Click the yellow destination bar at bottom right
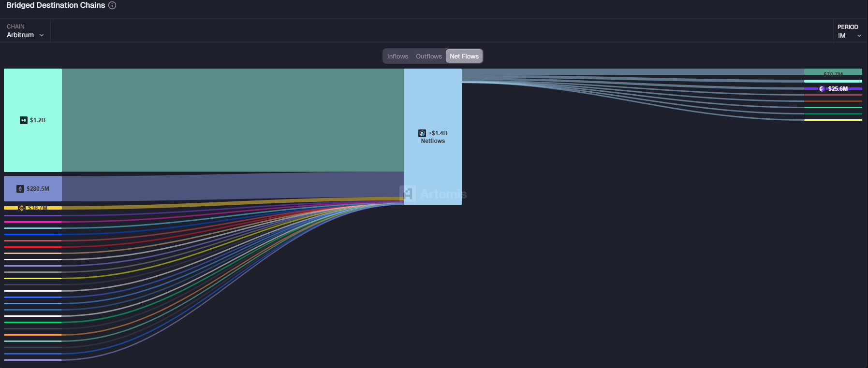The width and height of the screenshot is (868, 368). [833, 120]
